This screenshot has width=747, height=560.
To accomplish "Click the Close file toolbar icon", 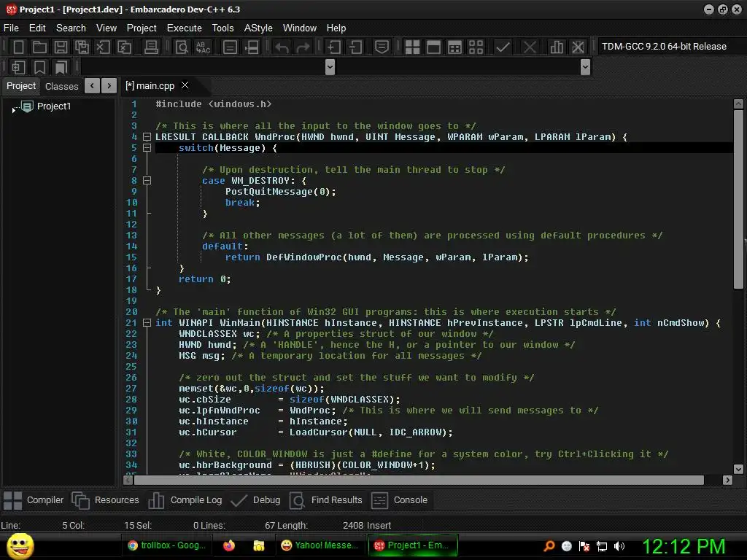I will (103, 47).
